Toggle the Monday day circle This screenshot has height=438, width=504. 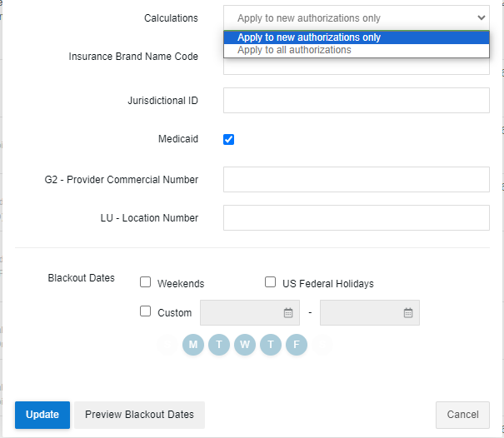point(193,345)
